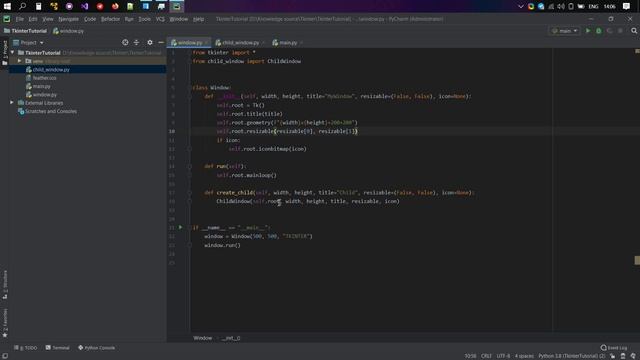Select the window.py editor tab
The image size is (640, 360).
click(x=190, y=42)
